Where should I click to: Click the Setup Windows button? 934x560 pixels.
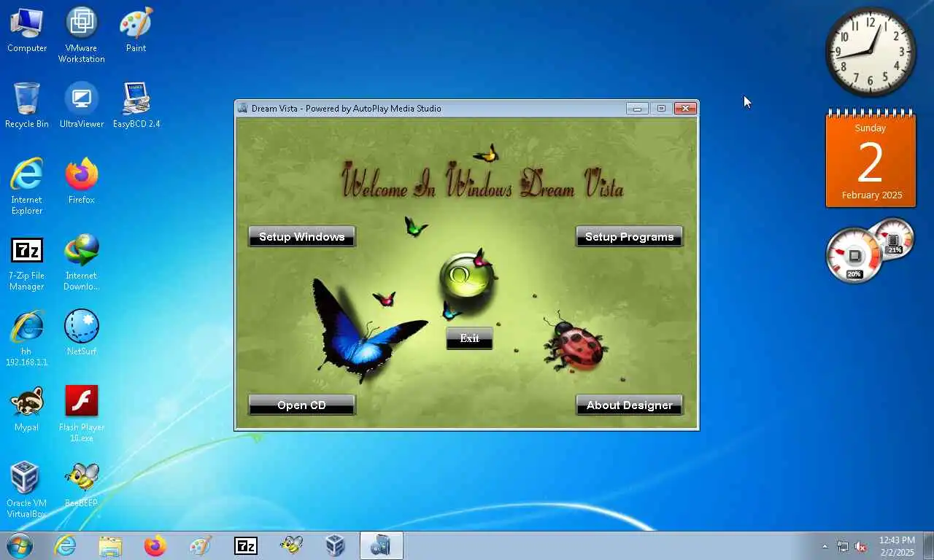point(302,236)
